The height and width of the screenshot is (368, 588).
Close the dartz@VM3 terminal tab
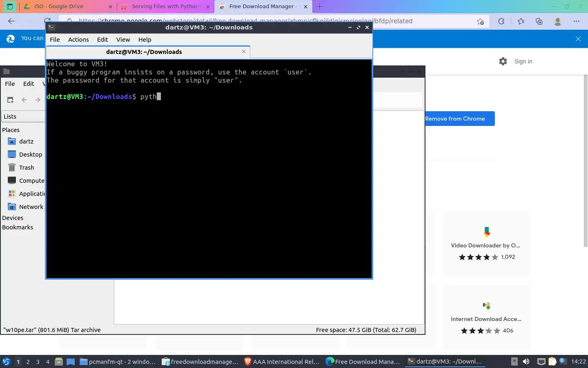coord(244,52)
